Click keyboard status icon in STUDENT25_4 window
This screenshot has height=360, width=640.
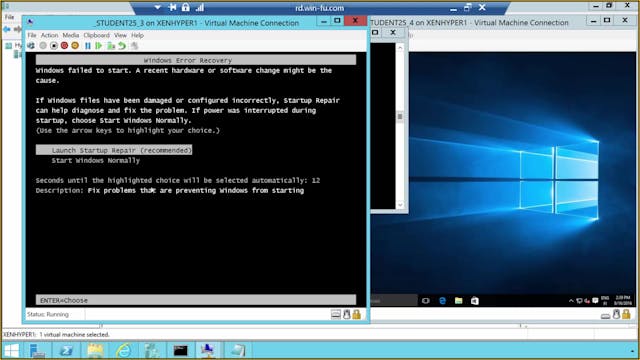[x=606, y=315]
